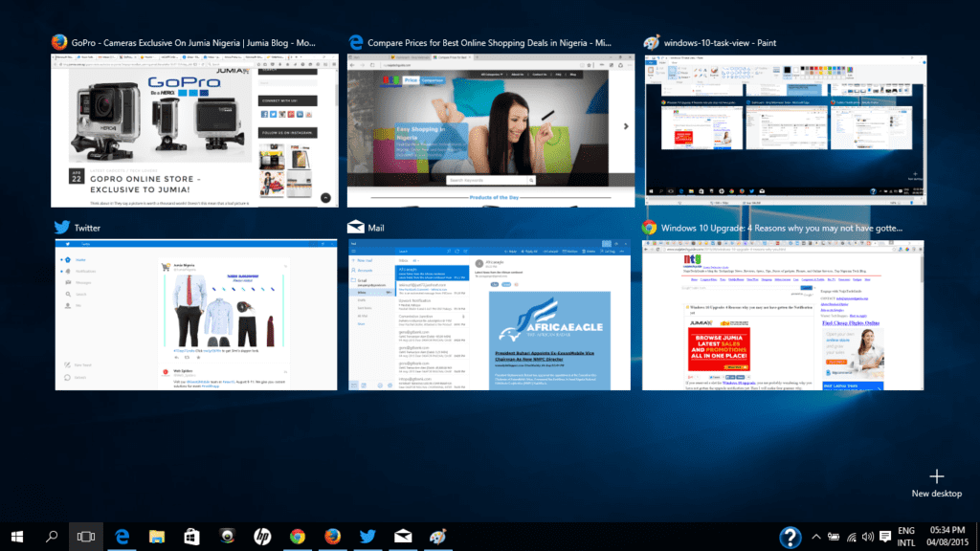The height and width of the screenshot is (551, 980).
Task: Change the ENG INTL input language
Action: [906, 537]
